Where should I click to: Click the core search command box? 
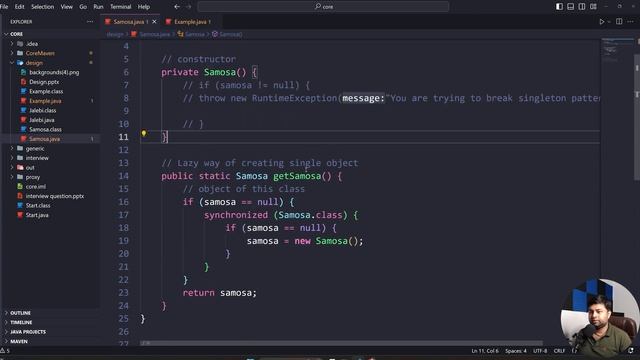tap(323, 7)
